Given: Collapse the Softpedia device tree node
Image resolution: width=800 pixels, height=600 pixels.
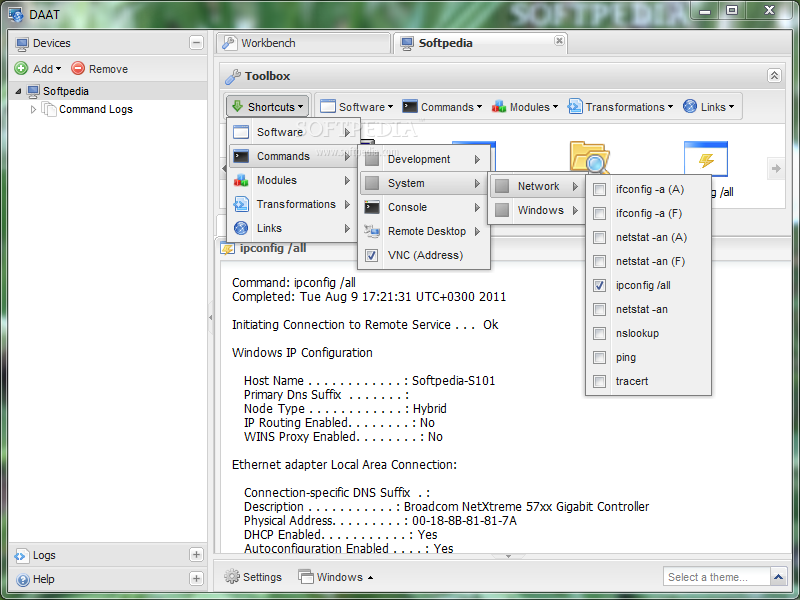Looking at the screenshot, I should [x=18, y=91].
